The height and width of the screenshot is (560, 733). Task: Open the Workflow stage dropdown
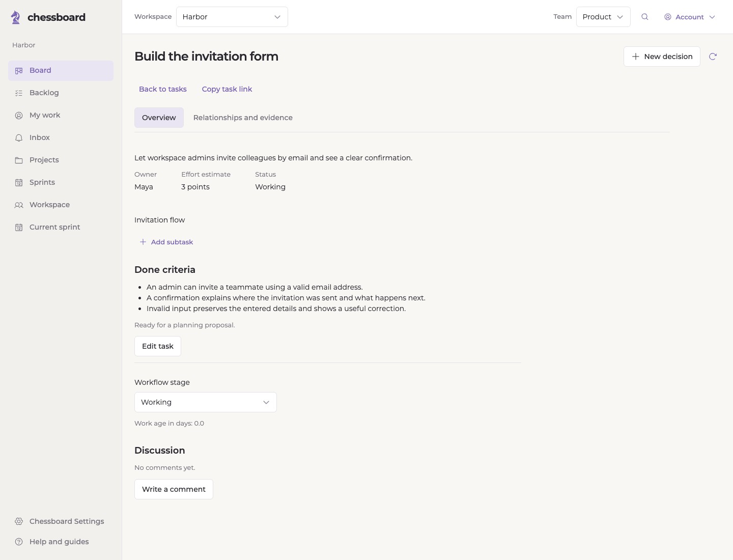[206, 402]
